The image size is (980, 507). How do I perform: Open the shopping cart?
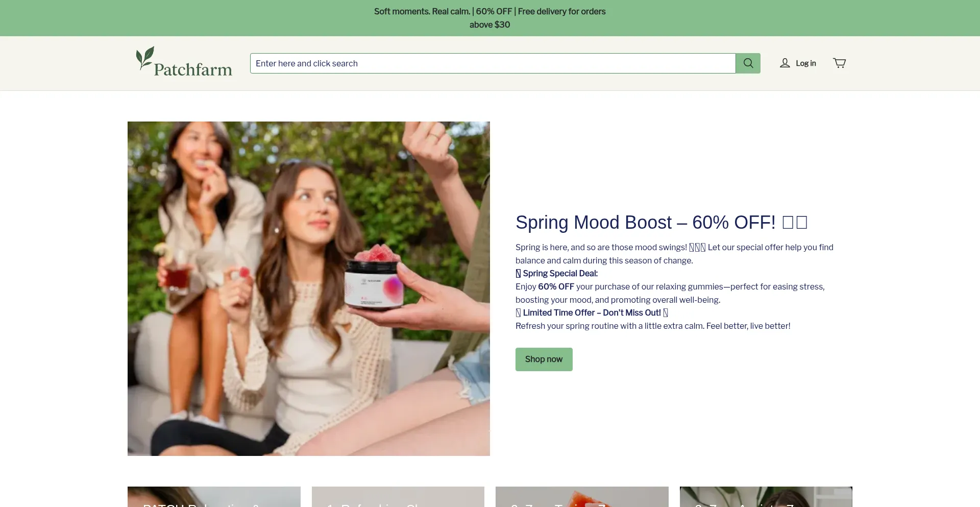[x=839, y=63]
